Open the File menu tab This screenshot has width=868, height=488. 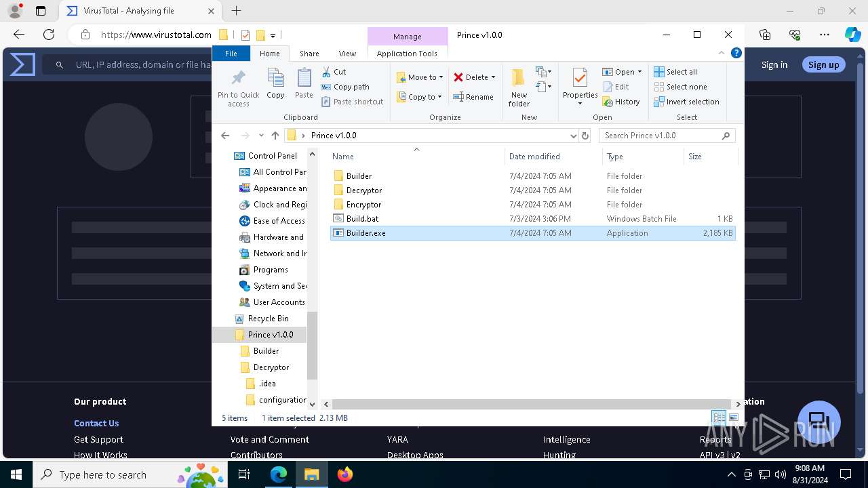pyautogui.click(x=231, y=54)
